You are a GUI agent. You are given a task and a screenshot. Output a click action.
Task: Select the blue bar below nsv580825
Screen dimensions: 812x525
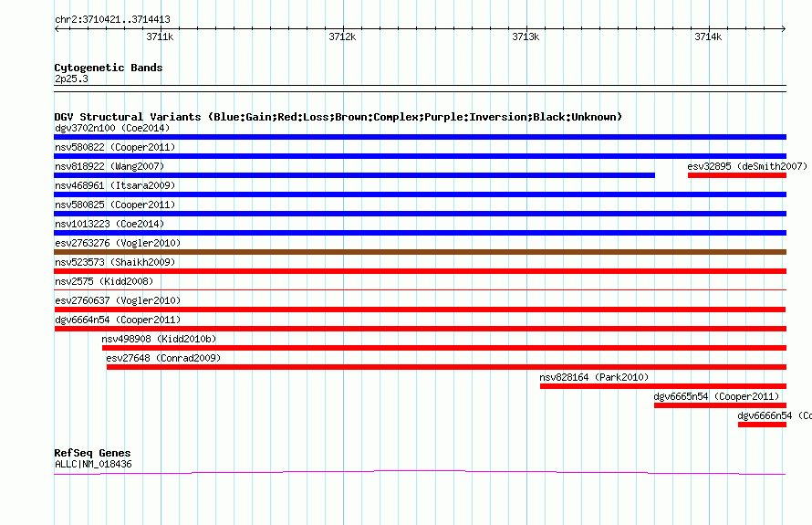420,214
